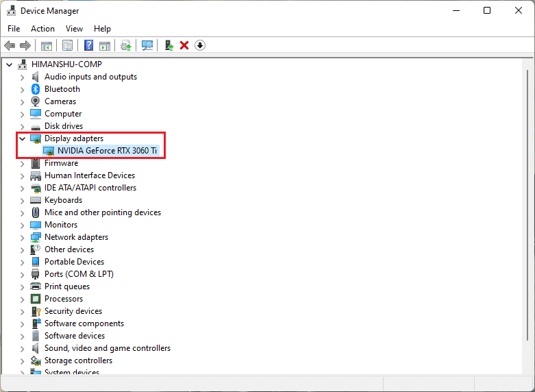Expand the Computer category chevron

point(23,114)
